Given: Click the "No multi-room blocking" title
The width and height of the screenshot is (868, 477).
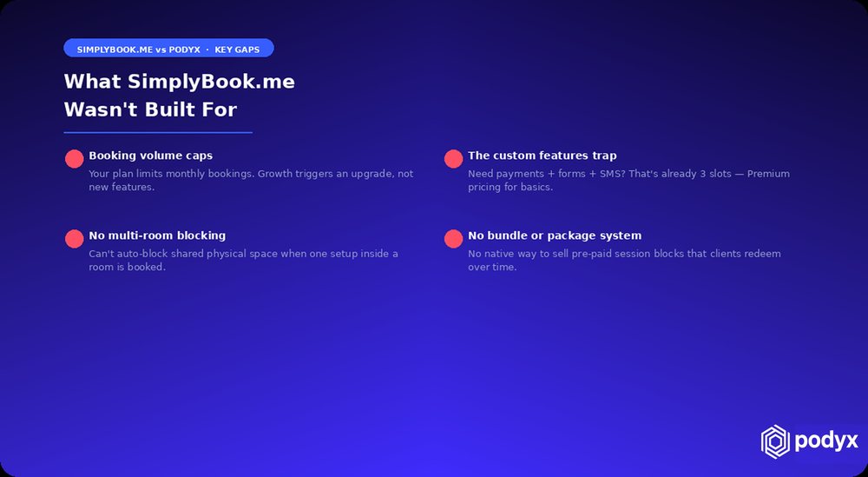Looking at the screenshot, I should (157, 235).
